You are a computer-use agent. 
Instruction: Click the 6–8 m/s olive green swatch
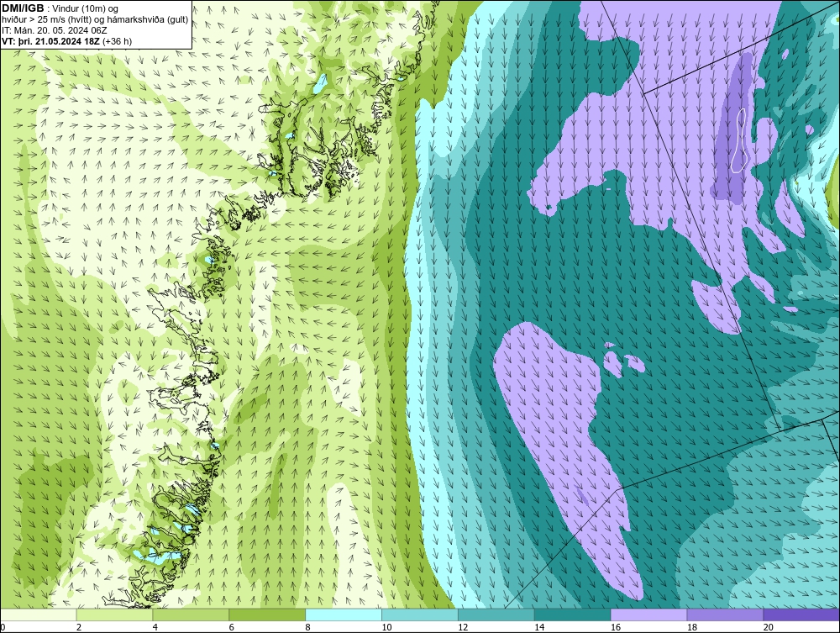point(267,615)
